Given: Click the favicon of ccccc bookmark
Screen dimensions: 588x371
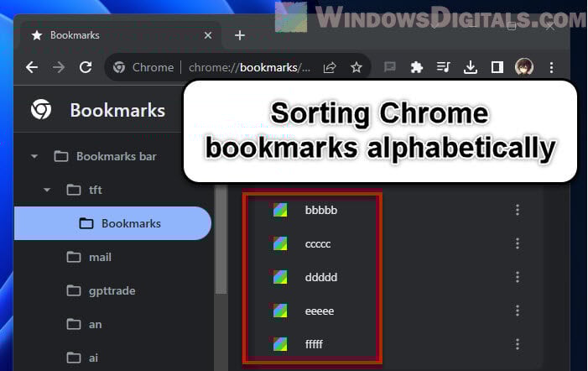Looking at the screenshot, I should pyautogui.click(x=280, y=243).
